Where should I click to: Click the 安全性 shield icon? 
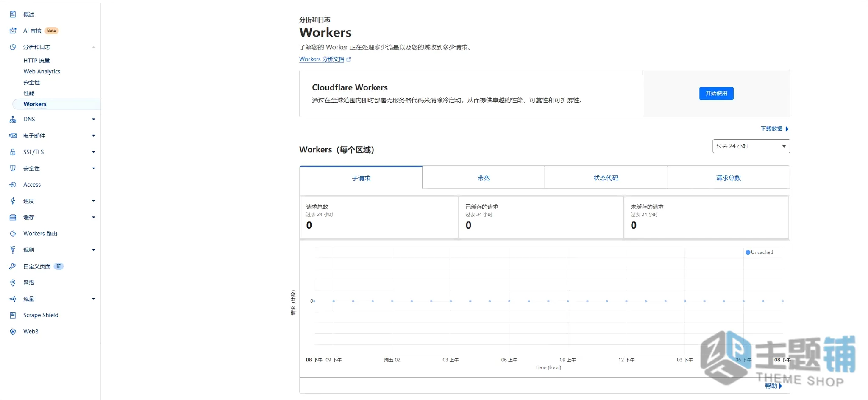click(x=13, y=168)
